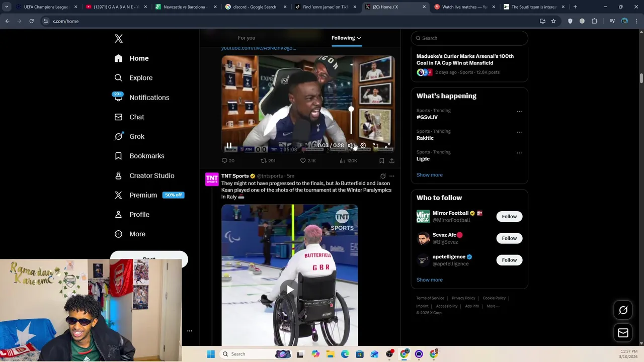Go to Home in the sidebar
Viewport: 644px width, 362px height.
tap(131, 58)
